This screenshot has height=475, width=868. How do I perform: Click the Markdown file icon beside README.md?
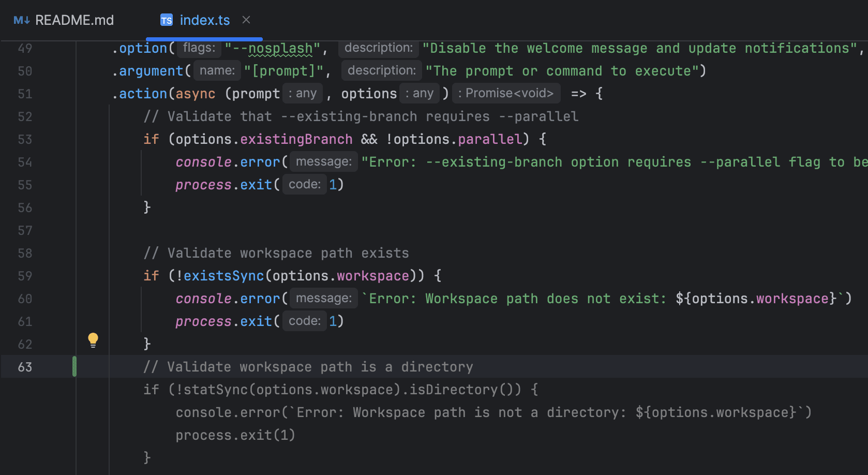coord(21,20)
